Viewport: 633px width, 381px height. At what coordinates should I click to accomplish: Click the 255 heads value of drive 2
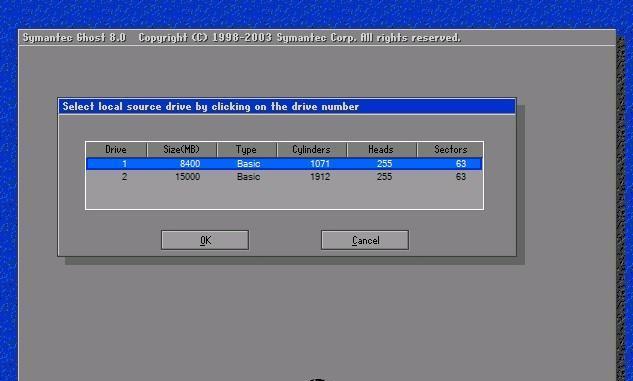tap(384, 177)
